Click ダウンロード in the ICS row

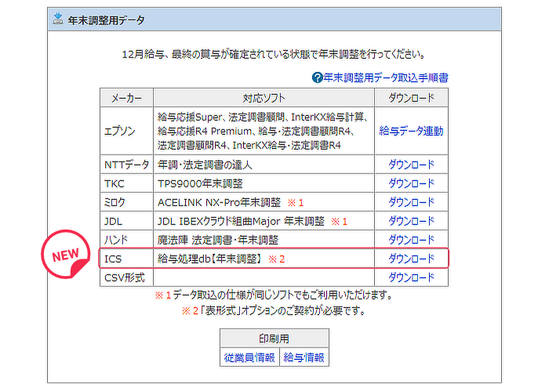[x=411, y=259]
